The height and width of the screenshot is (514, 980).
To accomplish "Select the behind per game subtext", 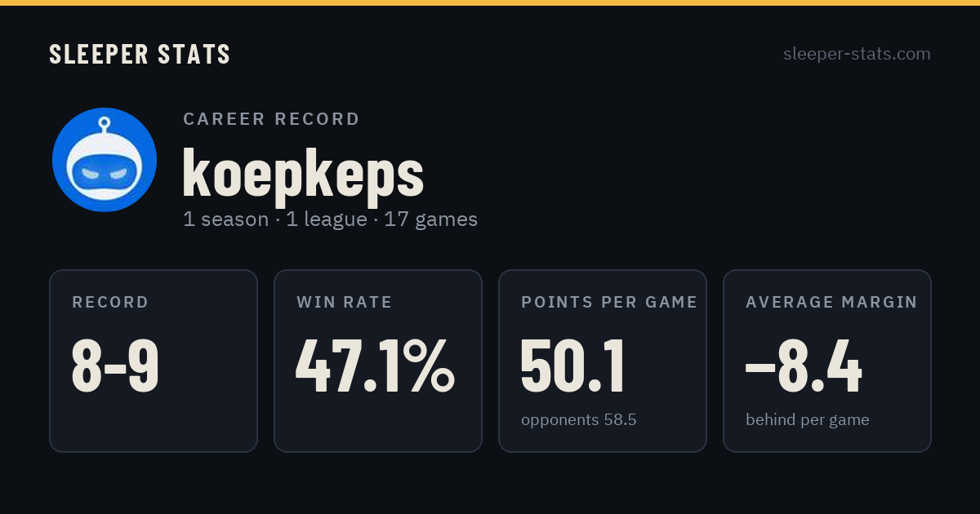I will coord(808,420).
